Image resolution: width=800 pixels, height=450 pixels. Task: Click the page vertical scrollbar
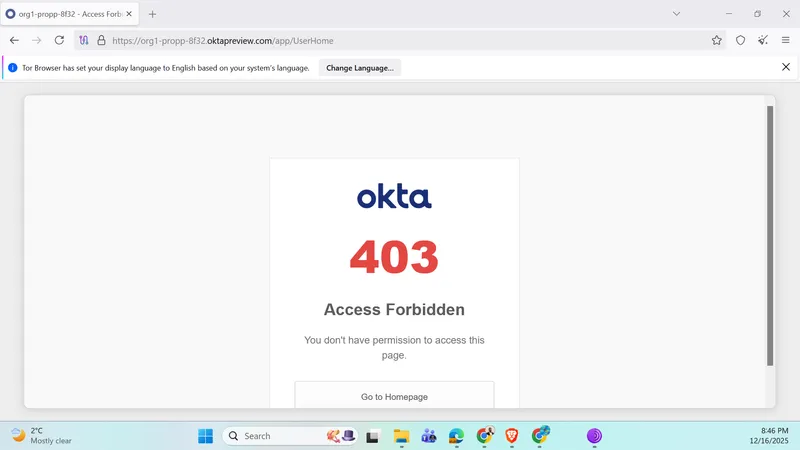pyautogui.click(x=770, y=235)
